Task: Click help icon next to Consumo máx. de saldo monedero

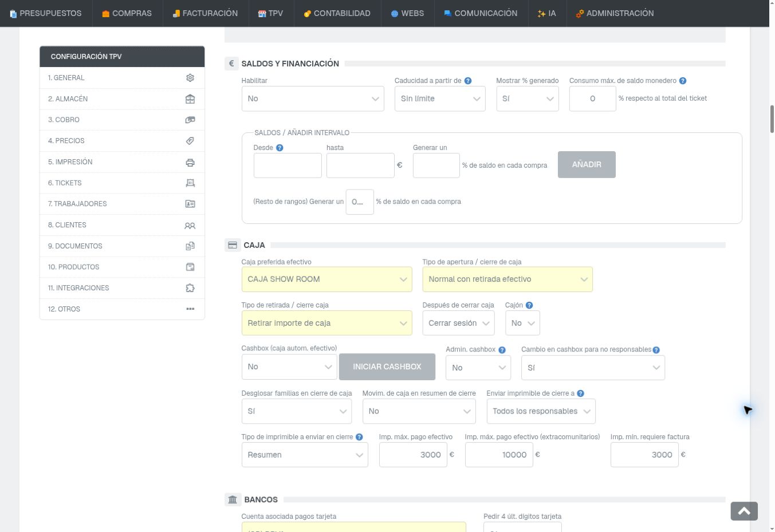Action: [683, 81]
